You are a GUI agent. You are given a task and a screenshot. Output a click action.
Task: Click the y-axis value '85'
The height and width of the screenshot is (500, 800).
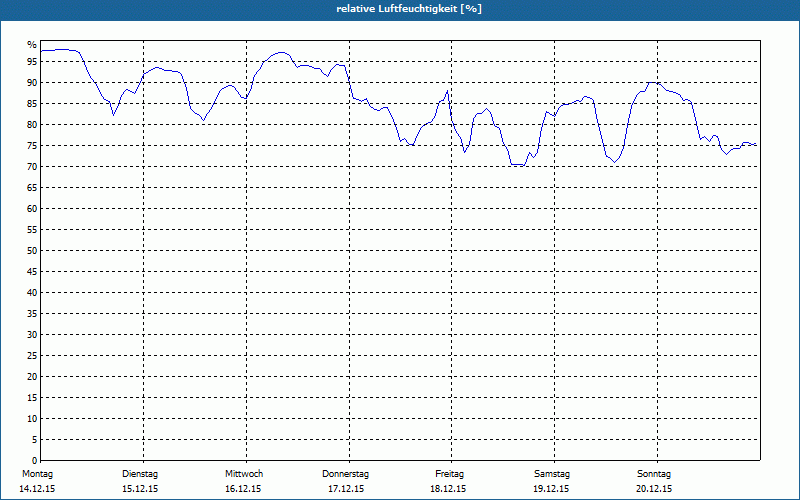32,104
